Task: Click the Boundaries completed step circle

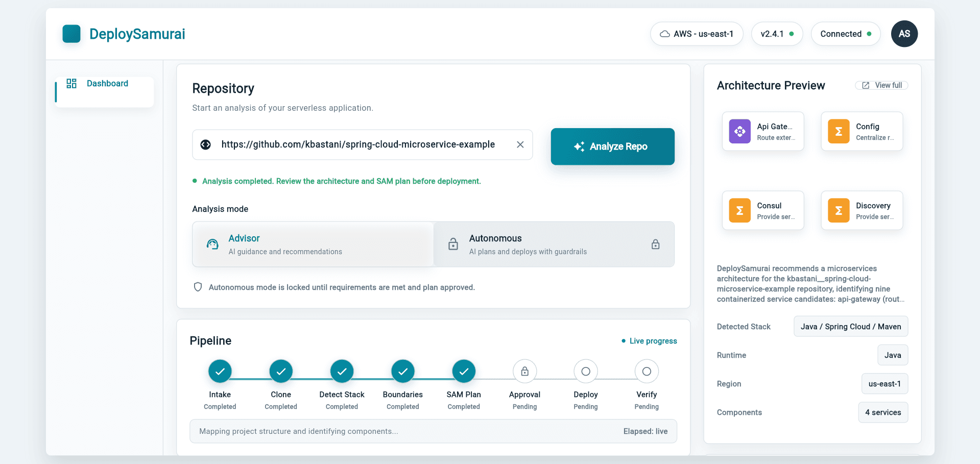Action: [403, 371]
